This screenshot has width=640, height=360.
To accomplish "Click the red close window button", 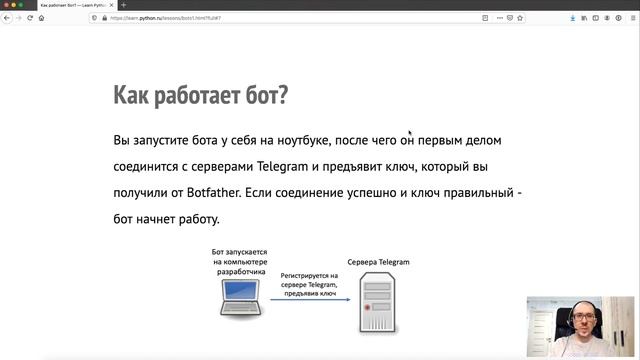I will 6,5.
